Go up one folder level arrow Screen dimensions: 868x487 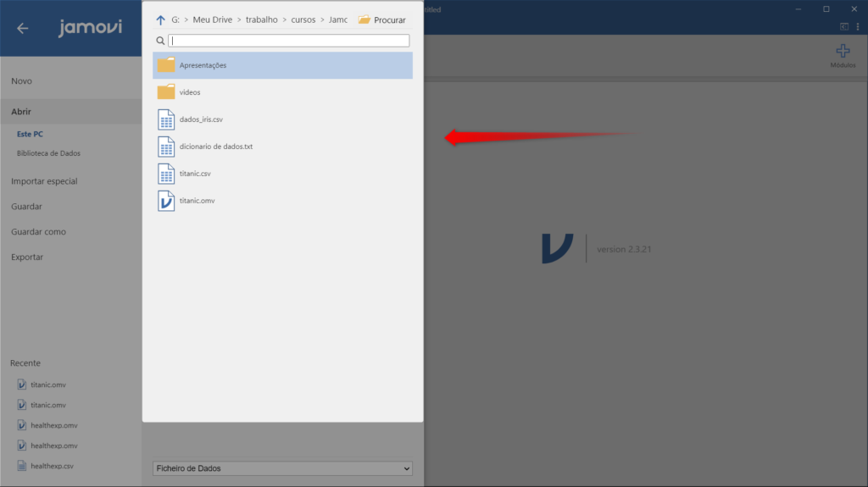coord(160,20)
